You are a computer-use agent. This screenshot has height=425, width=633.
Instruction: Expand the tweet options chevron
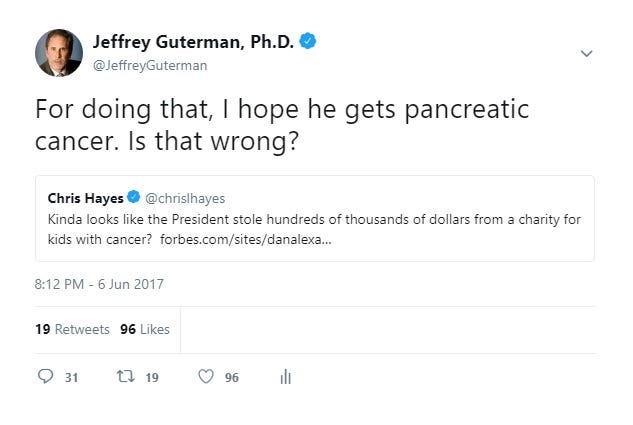pos(586,53)
